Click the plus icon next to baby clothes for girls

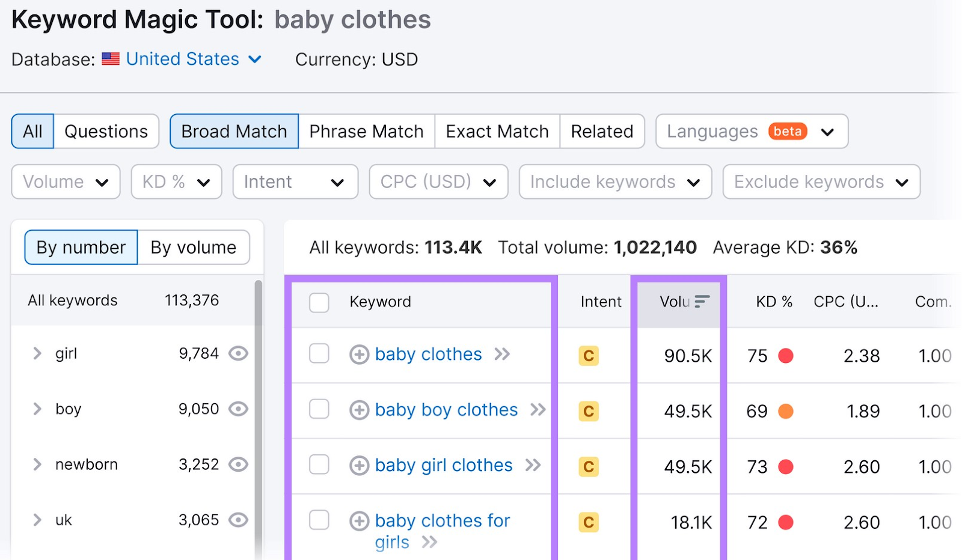point(359,520)
